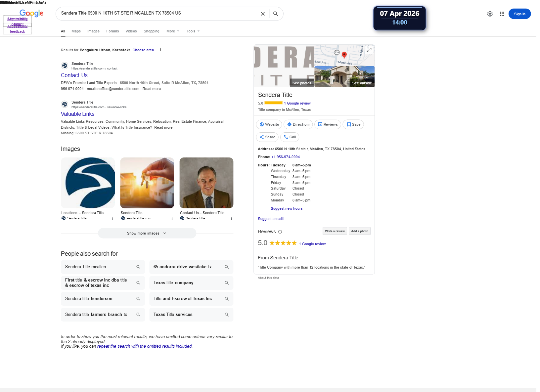This screenshot has height=392, width=540.
Task: Open the Valuable Links result link
Action: click(x=77, y=114)
